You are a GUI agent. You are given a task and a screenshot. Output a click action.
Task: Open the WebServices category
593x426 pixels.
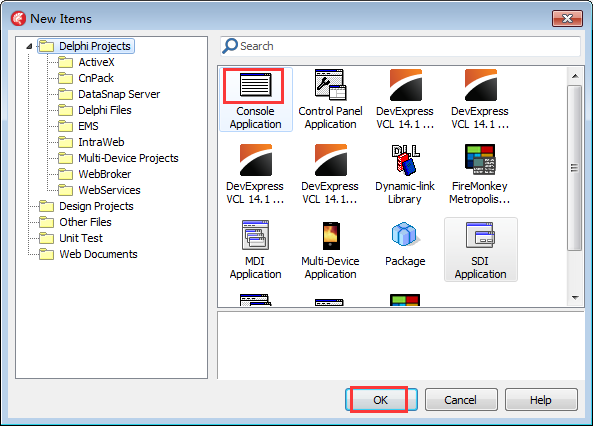click(99, 190)
